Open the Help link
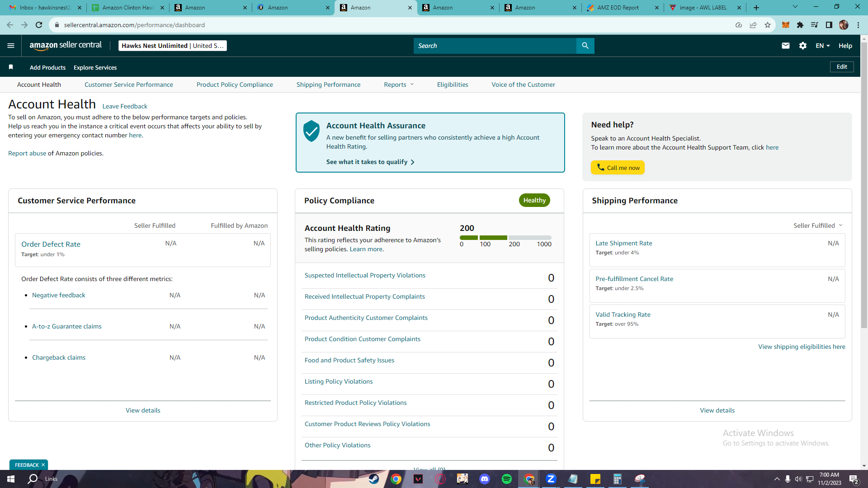This screenshot has height=488, width=868. [845, 46]
